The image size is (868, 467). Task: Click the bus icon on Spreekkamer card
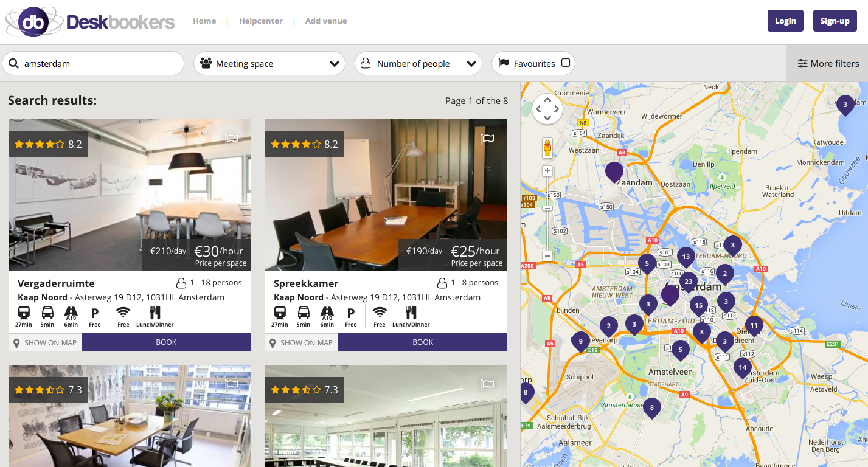click(304, 313)
